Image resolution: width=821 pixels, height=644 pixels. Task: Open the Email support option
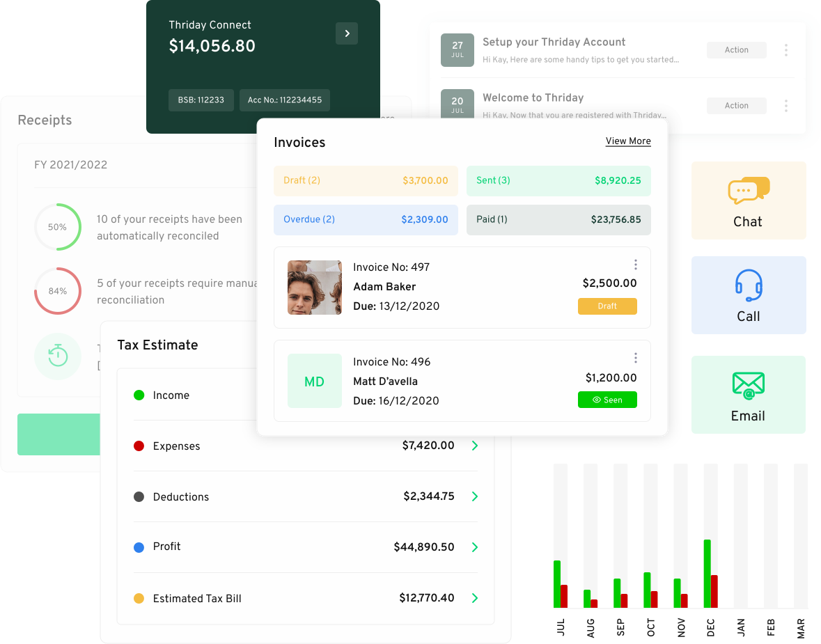tap(748, 395)
